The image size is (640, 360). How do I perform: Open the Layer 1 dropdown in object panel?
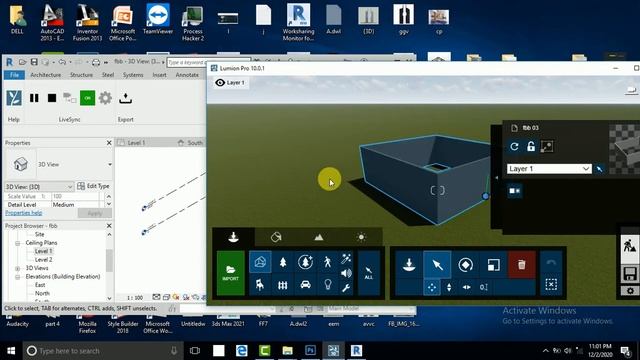pyautogui.click(x=549, y=169)
